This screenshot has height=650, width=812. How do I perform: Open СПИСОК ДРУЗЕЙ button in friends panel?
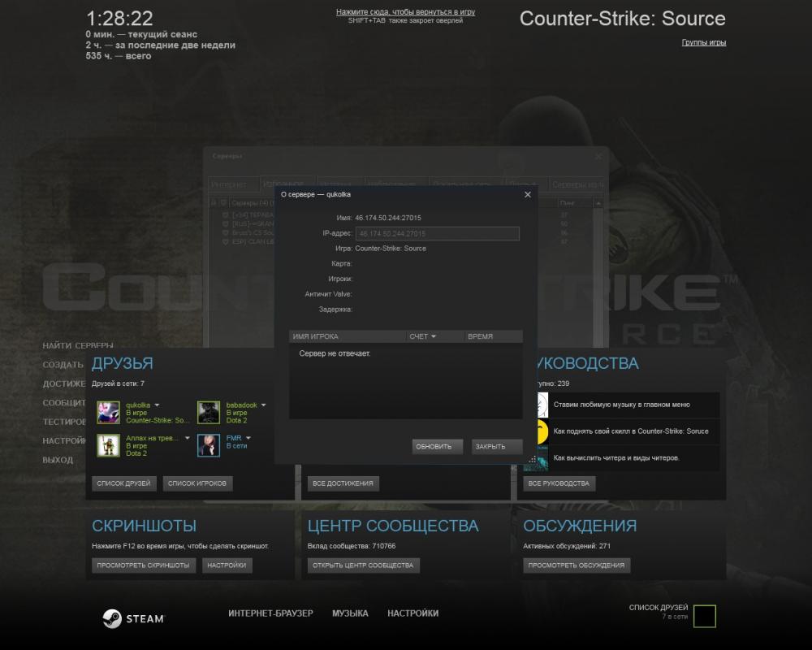tap(123, 483)
